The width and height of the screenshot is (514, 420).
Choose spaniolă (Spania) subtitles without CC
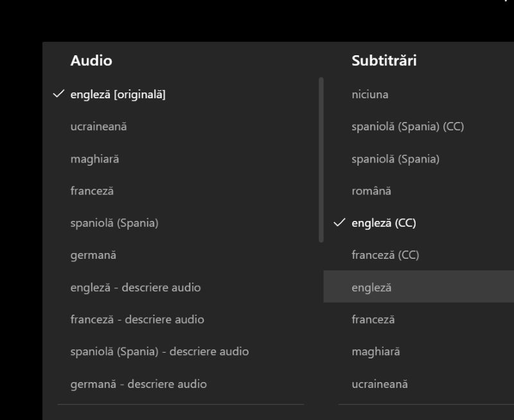395,159
